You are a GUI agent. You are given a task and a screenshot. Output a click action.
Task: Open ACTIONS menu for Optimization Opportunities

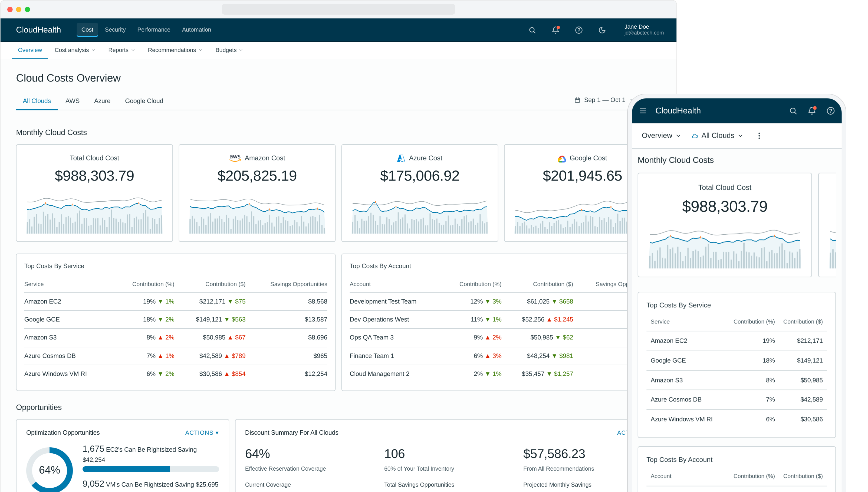(x=202, y=432)
